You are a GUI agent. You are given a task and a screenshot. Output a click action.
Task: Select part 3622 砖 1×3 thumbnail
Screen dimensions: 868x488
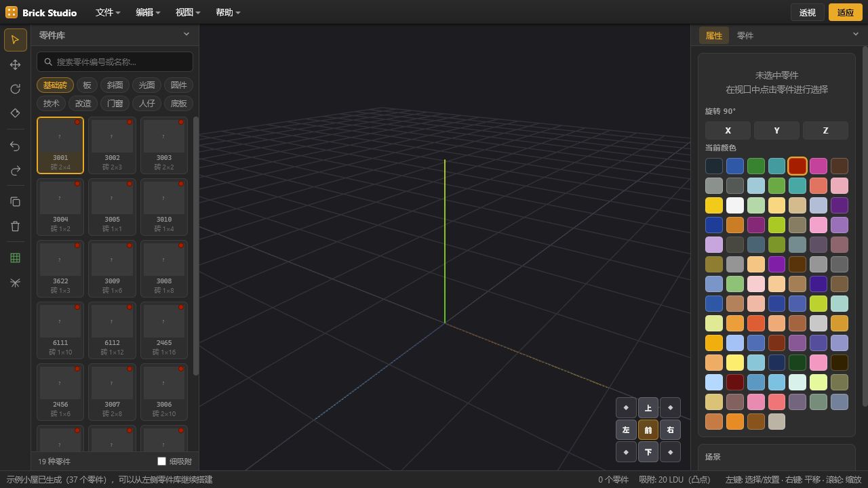click(x=60, y=268)
